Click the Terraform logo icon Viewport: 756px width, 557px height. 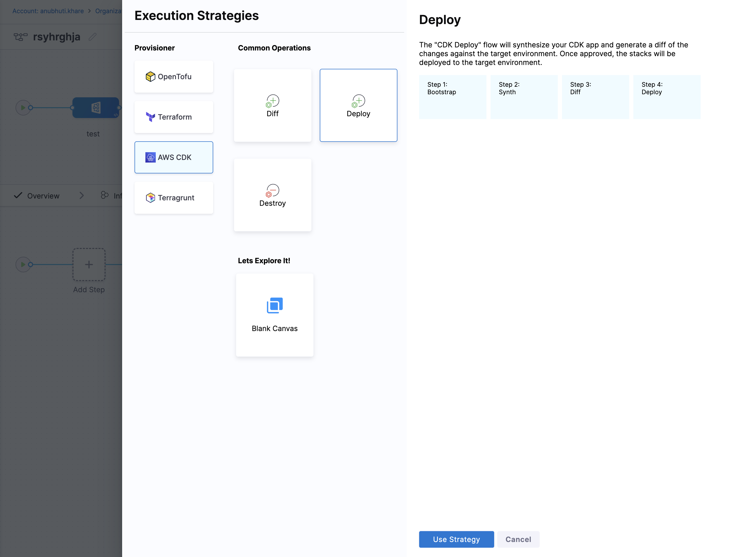150,117
